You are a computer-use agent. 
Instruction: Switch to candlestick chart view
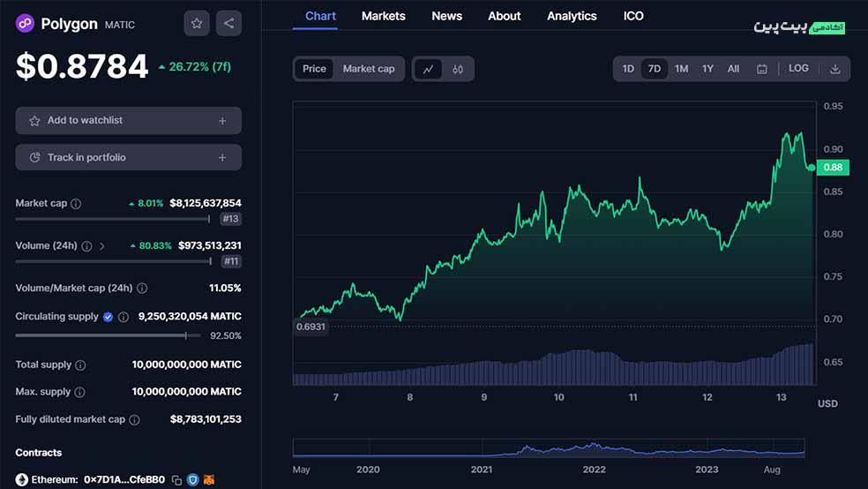tap(458, 69)
